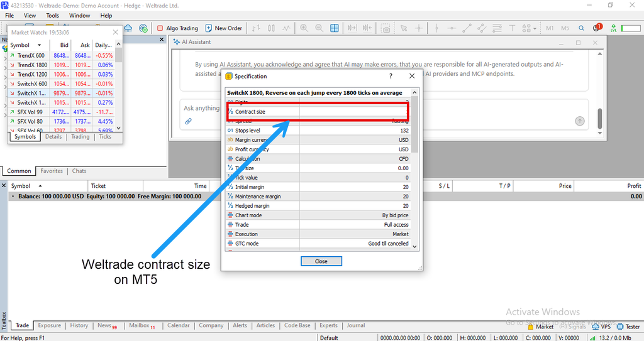Zoom in on the chart
Image resolution: width=644 pixels, height=341 pixels.
click(x=304, y=28)
